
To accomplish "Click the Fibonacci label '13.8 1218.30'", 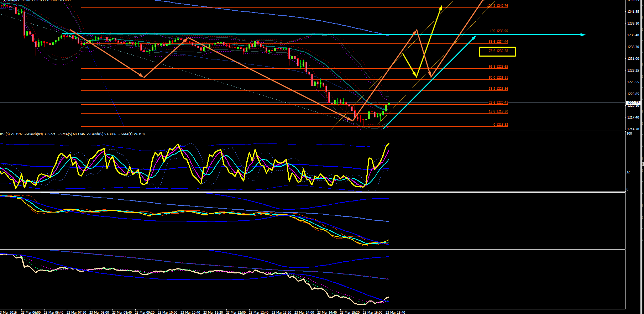I will [498, 111].
